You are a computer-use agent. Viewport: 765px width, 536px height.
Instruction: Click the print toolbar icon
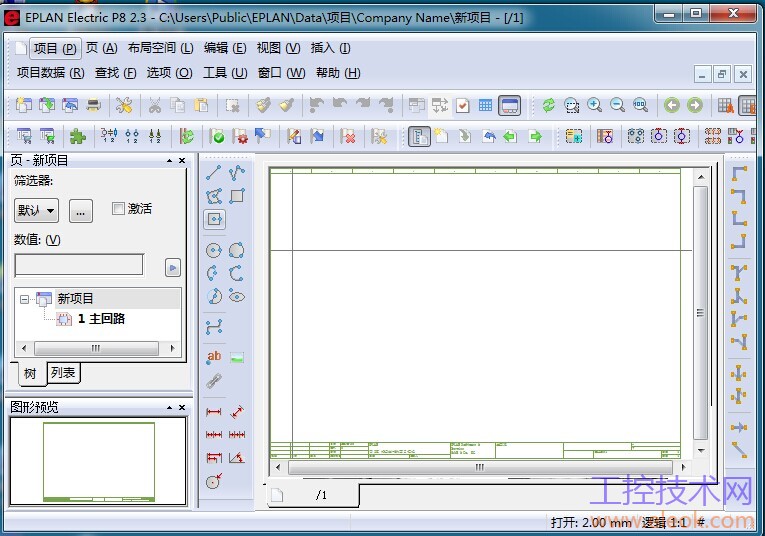pos(93,105)
